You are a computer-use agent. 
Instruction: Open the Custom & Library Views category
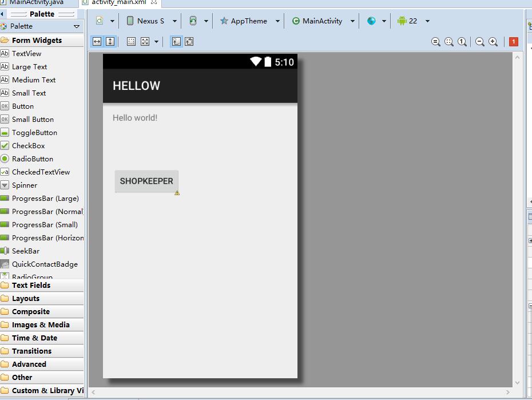click(42, 390)
